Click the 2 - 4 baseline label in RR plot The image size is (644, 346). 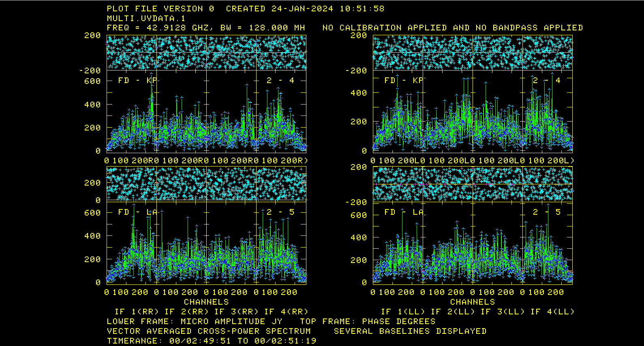tap(280, 81)
